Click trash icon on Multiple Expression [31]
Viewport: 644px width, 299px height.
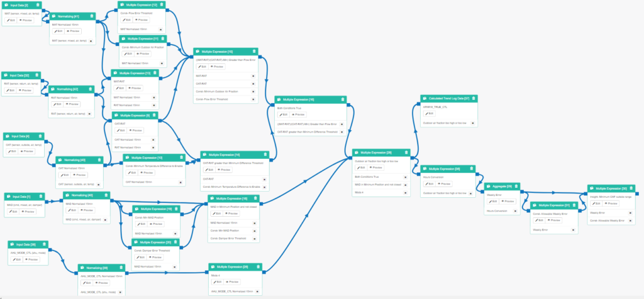(x=574, y=205)
